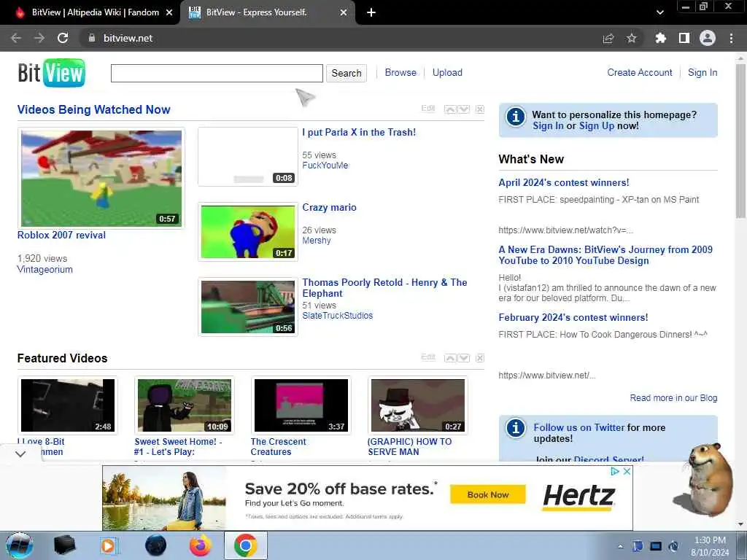Click Follow us on Twitter link
This screenshot has height=560, width=747.
point(578,427)
